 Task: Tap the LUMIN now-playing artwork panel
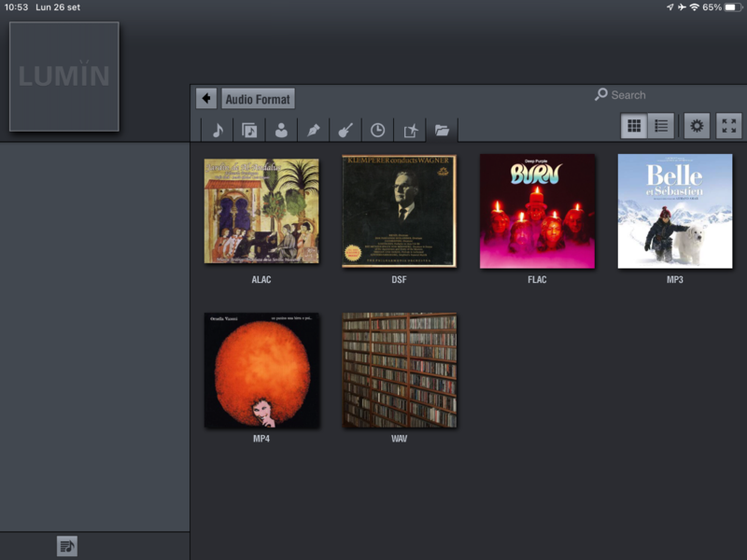(64, 77)
